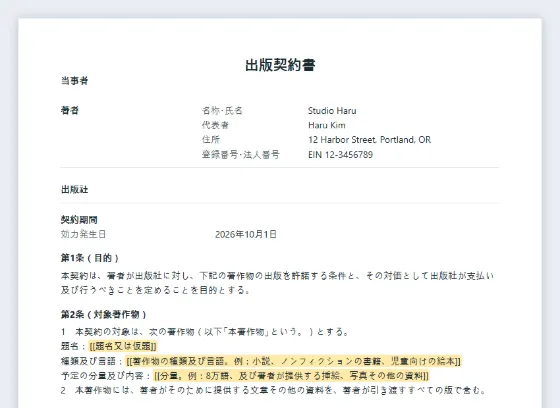Click the 効力発生日 label
The image size is (560, 408).
click(x=83, y=234)
